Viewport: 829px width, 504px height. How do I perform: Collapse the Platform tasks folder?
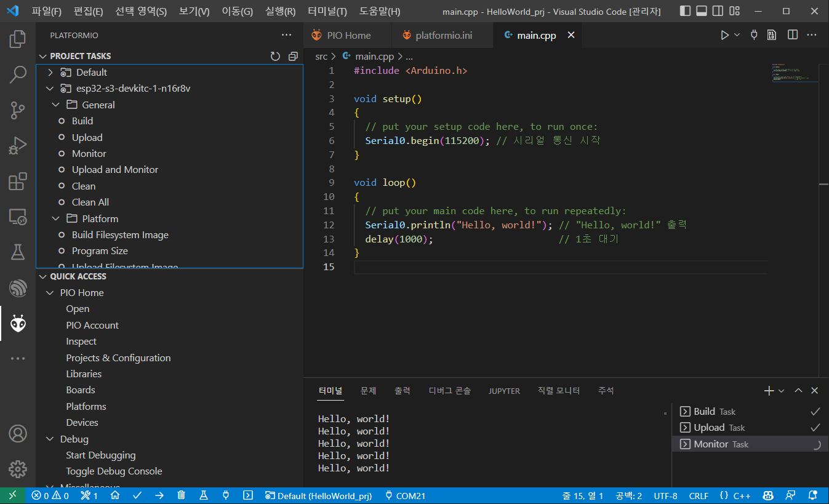click(56, 218)
